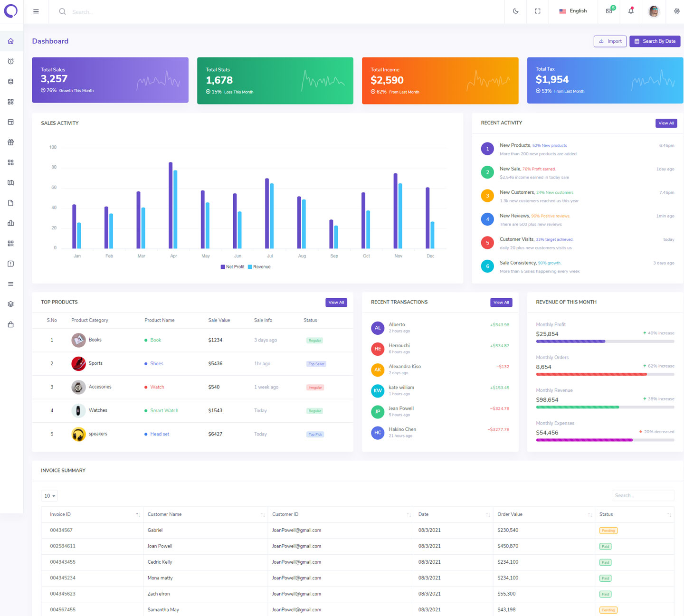Image resolution: width=684 pixels, height=616 pixels.
Task: Click the Monthly Profit progress bar
Action: point(605,341)
